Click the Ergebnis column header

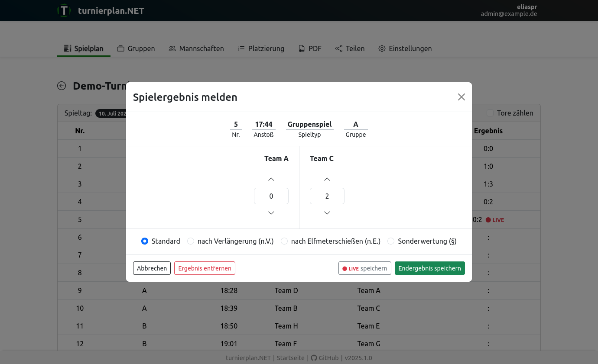pyautogui.click(x=488, y=131)
